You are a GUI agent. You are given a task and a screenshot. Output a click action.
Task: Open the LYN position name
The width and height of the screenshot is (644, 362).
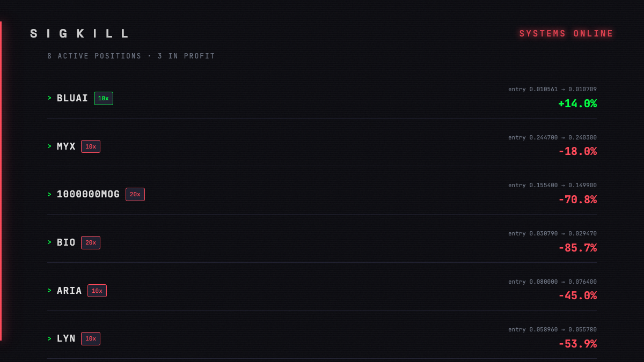click(66, 338)
